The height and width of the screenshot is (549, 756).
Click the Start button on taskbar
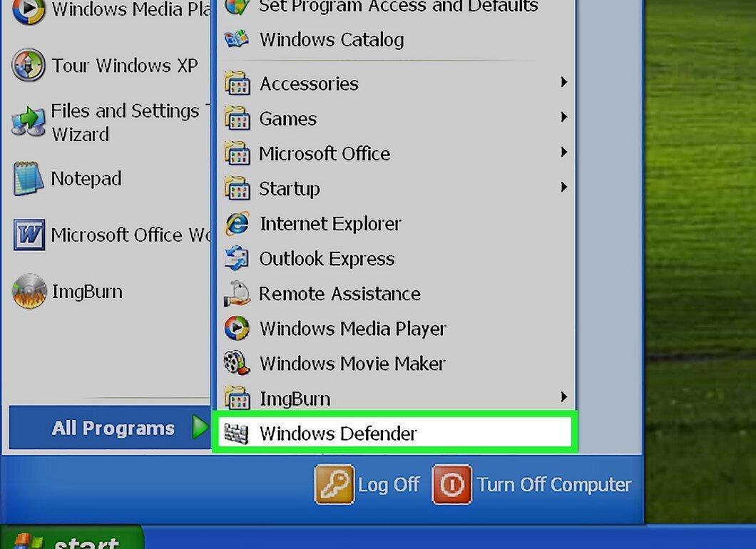pos(72,538)
